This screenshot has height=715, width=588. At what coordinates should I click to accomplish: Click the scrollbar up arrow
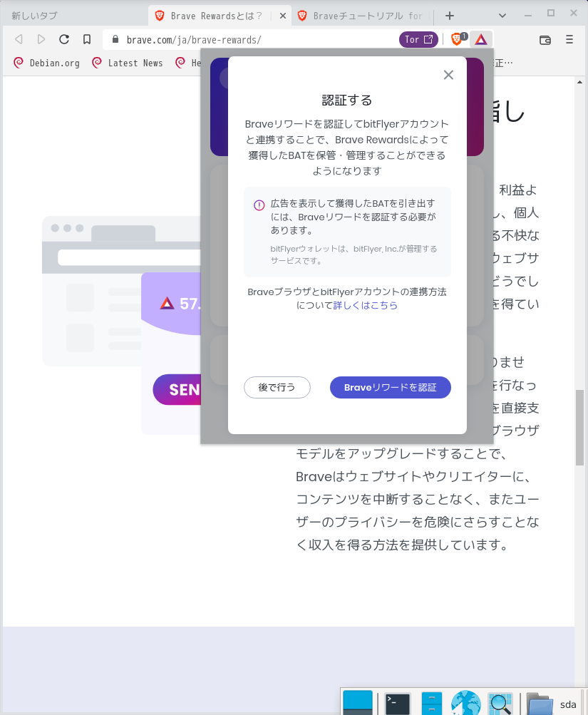(x=579, y=83)
